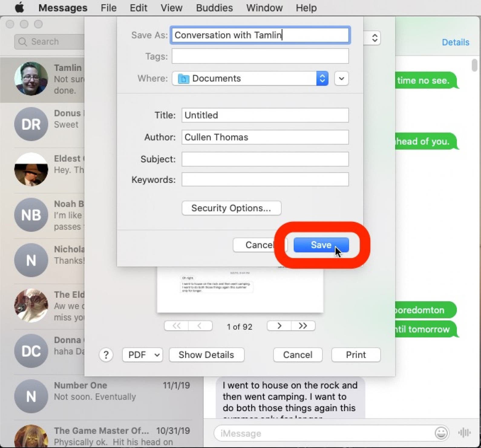The image size is (481, 448).
Task: Click the Subject input field
Action: [x=265, y=159]
